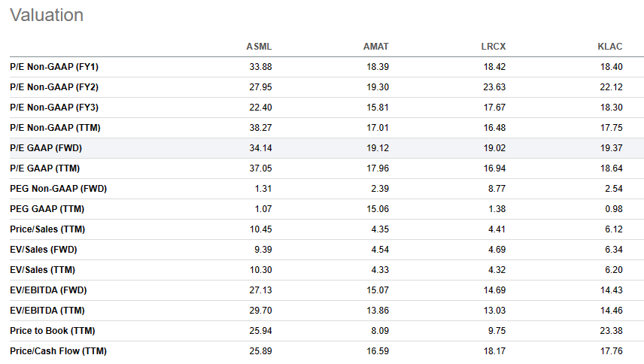The width and height of the screenshot is (644, 364).
Task: Select the P/E GAAP (TTM) row label
Action: coord(44,168)
